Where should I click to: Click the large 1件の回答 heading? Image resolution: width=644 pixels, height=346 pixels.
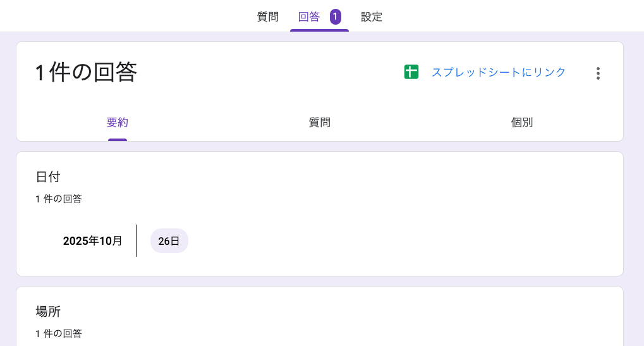tap(86, 73)
